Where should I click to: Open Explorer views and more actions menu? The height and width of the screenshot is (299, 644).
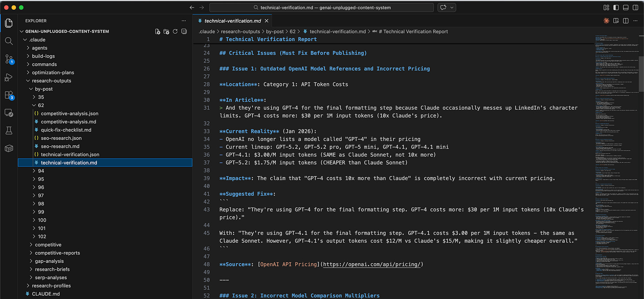tap(184, 21)
